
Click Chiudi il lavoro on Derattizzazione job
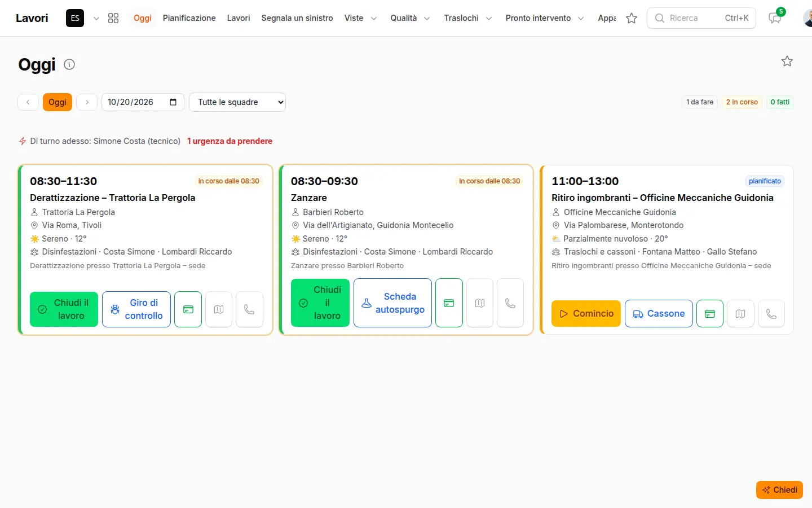64,309
